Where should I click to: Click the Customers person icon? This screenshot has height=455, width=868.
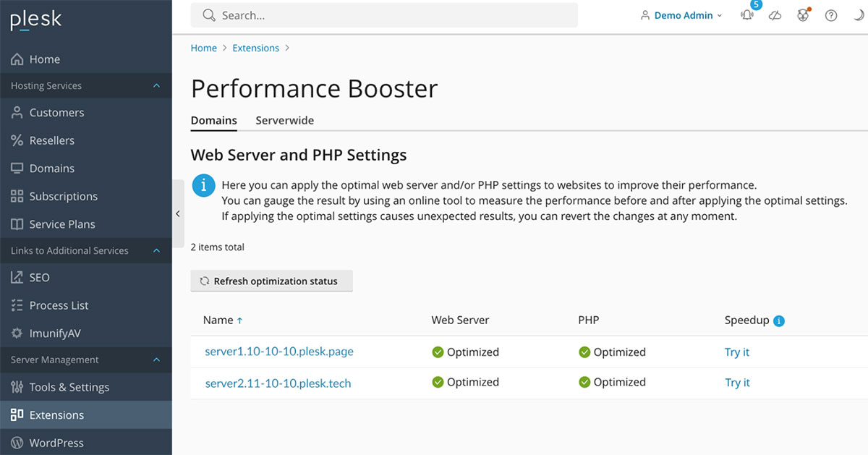pos(17,113)
